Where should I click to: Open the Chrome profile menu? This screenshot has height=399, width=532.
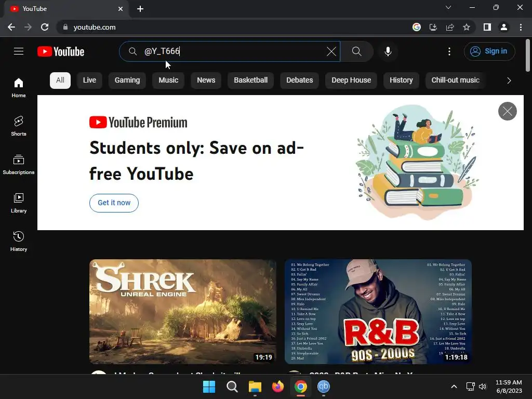[504, 27]
